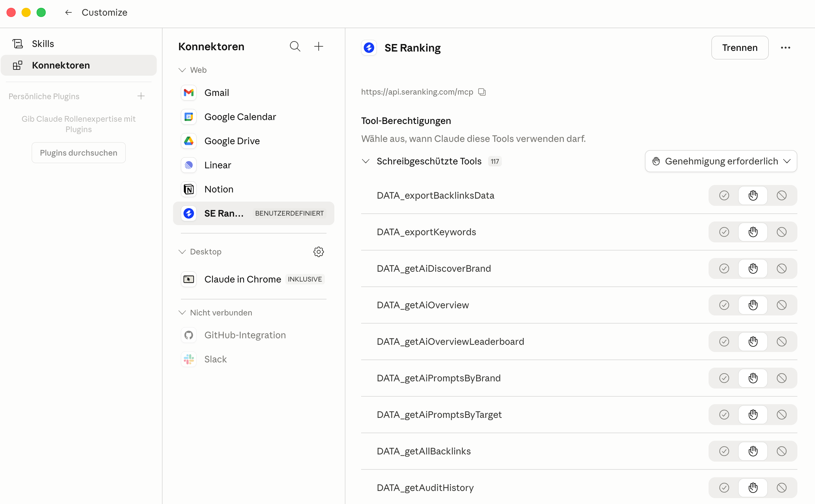Collapse the Web connectors group

(182, 70)
